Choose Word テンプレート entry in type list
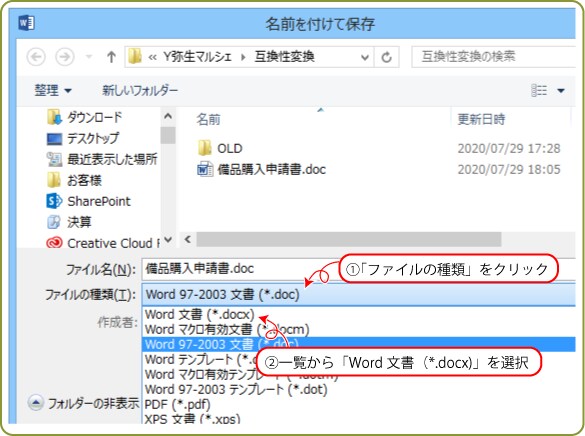This screenshot has height=436, width=585. click(x=200, y=360)
